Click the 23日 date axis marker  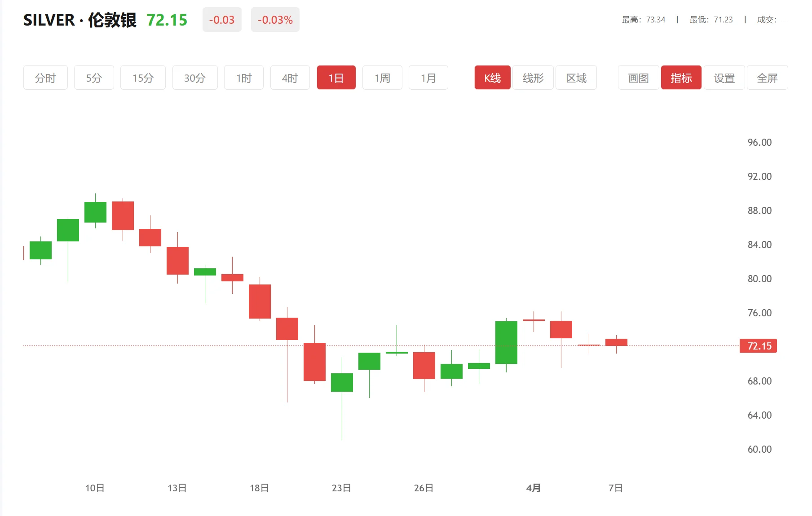(341, 488)
